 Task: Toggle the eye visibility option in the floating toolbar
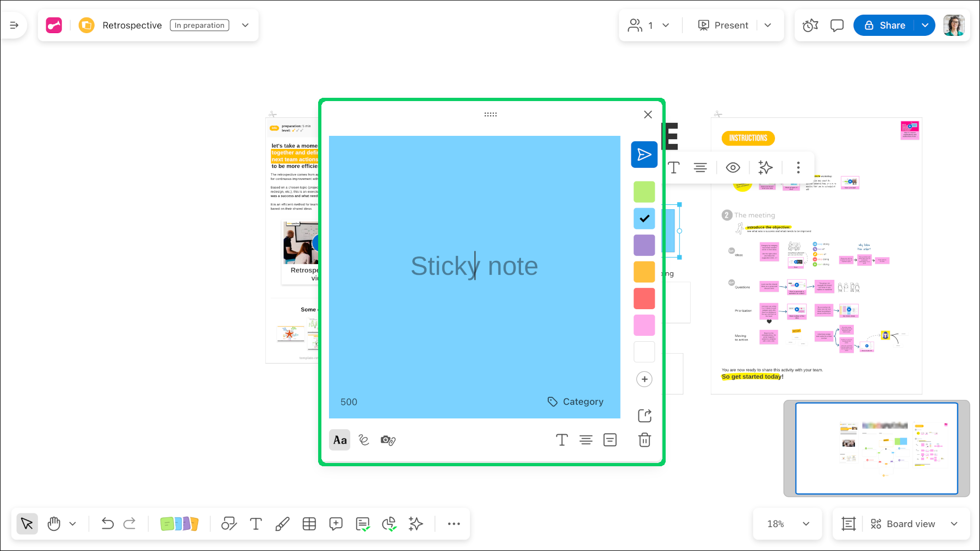733,167
